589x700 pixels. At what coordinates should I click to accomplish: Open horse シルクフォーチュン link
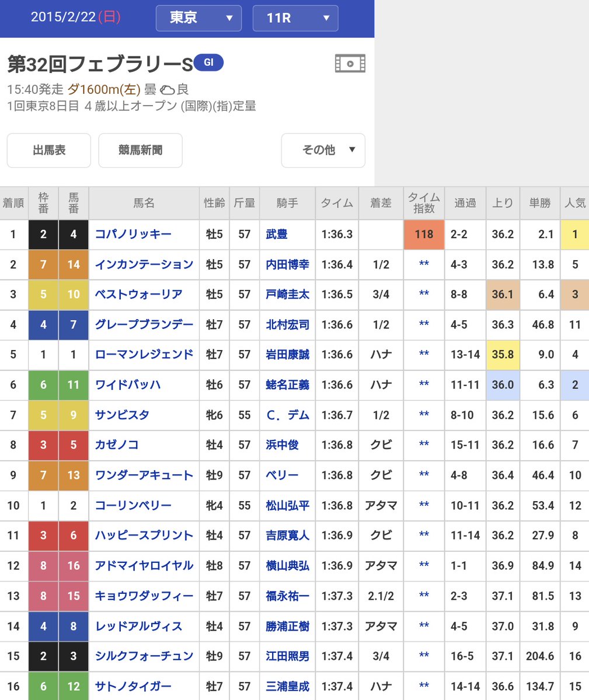pyautogui.click(x=144, y=656)
